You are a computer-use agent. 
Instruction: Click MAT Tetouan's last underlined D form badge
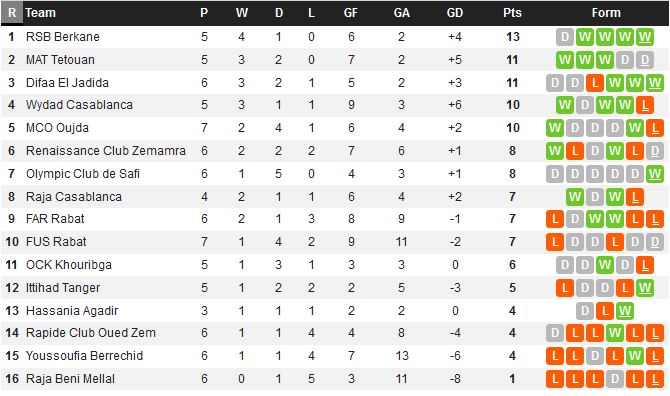click(x=645, y=60)
